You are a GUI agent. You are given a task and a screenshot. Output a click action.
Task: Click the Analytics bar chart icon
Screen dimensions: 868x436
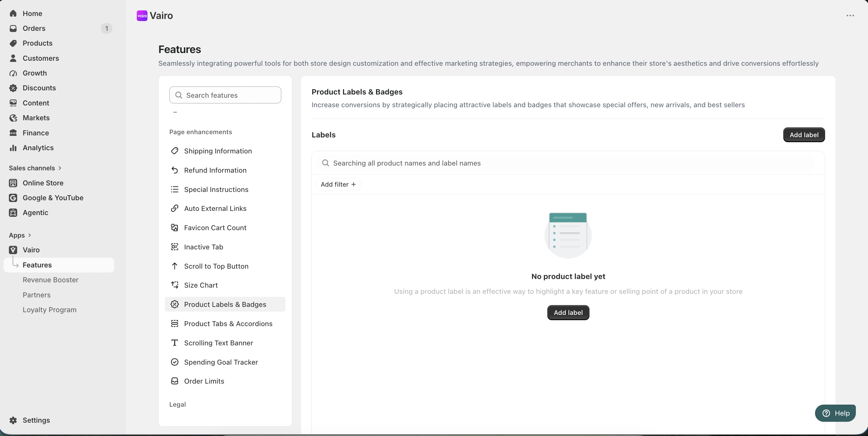coord(13,148)
